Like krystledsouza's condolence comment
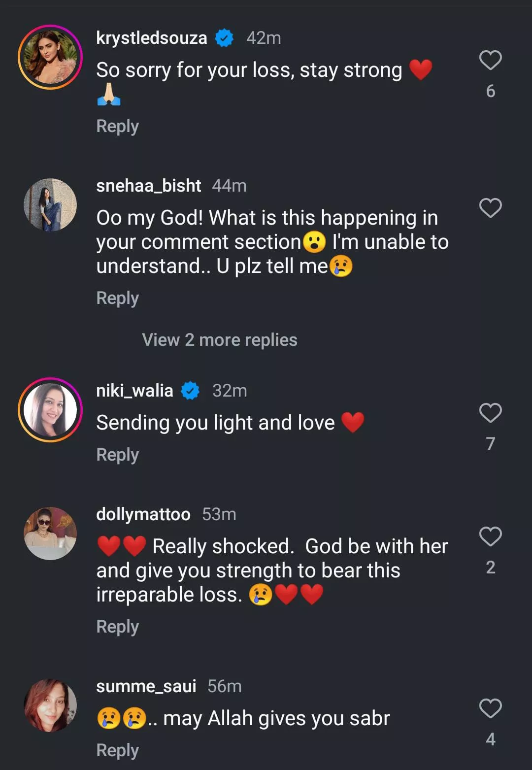 pyautogui.click(x=490, y=61)
